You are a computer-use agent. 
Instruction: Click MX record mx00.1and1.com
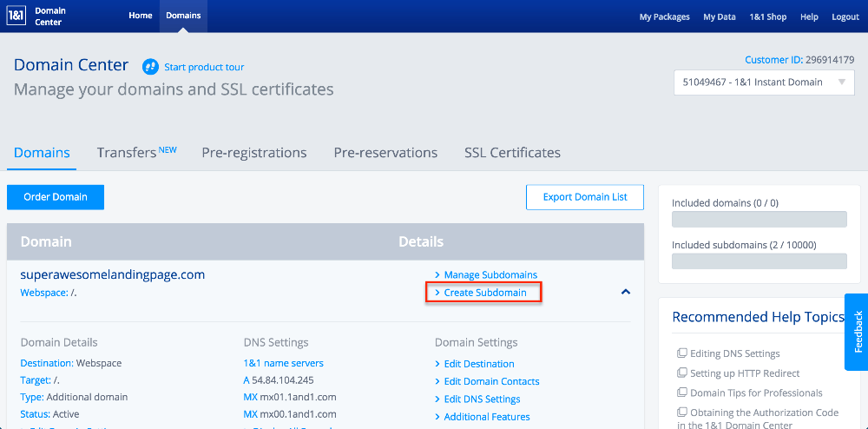tap(290, 414)
